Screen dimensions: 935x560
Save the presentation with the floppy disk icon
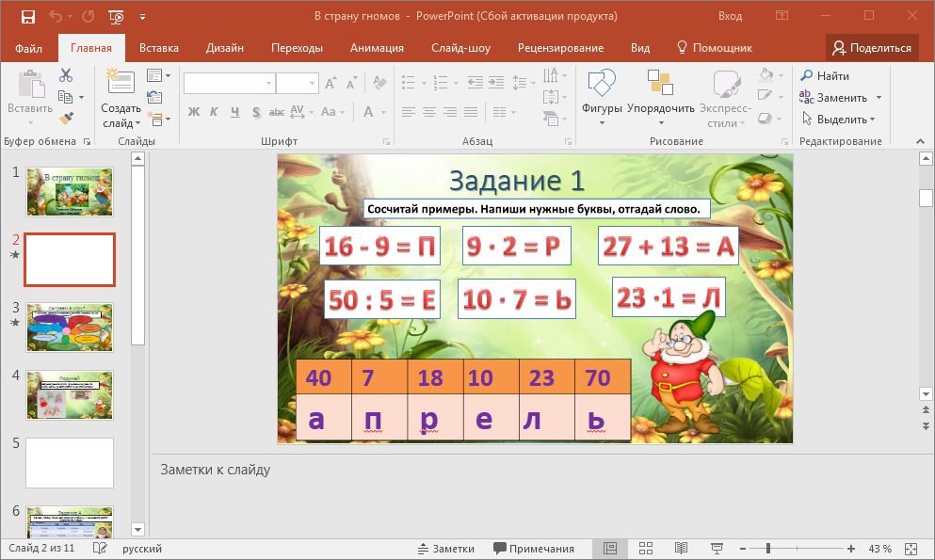[28, 17]
